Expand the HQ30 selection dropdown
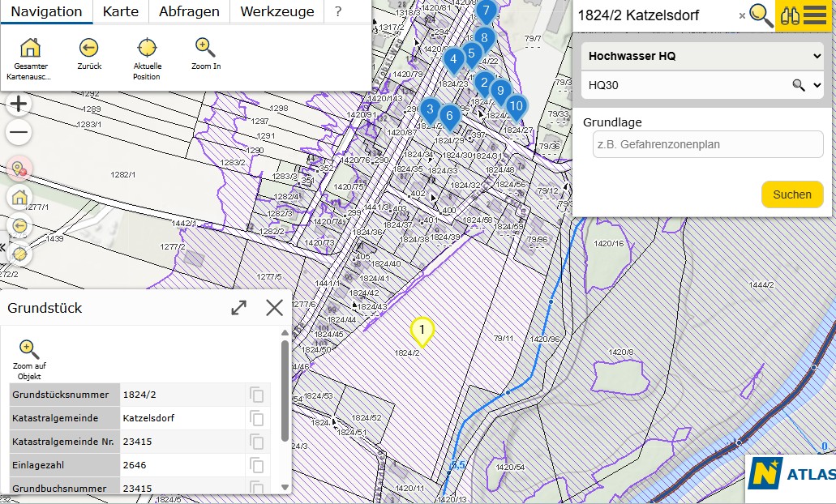836x504 pixels. pyautogui.click(x=701, y=84)
